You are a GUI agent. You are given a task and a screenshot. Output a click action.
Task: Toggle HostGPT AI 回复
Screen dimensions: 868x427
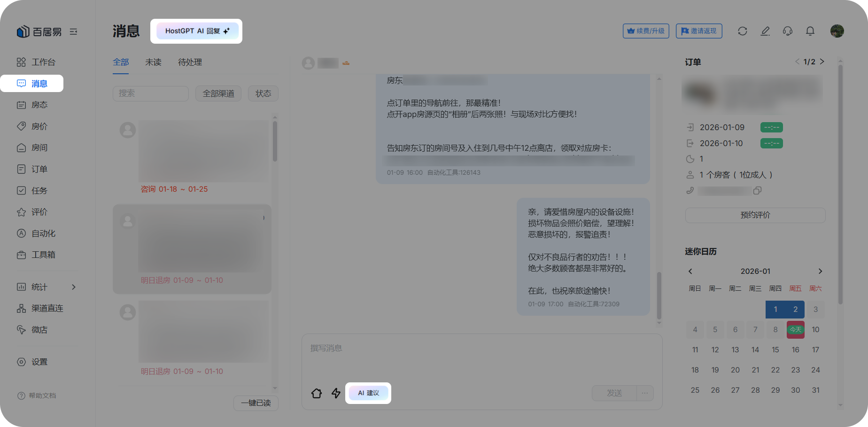pyautogui.click(x=197, y=31)
